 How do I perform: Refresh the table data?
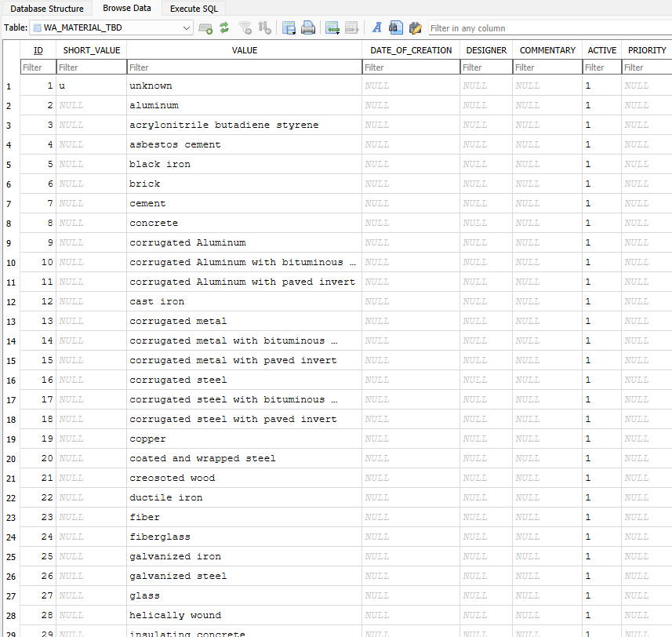[x=224, y=28]
